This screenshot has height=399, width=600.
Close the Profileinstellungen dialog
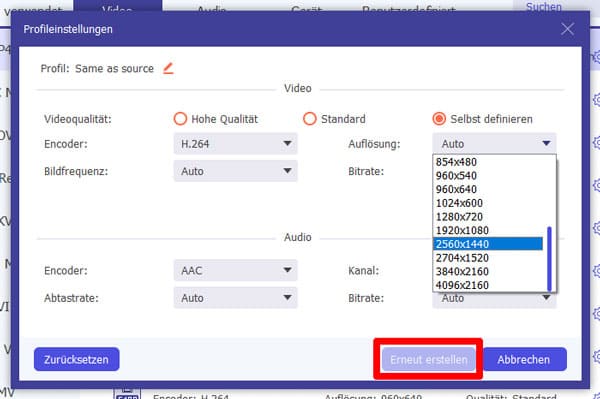point(567,29)
